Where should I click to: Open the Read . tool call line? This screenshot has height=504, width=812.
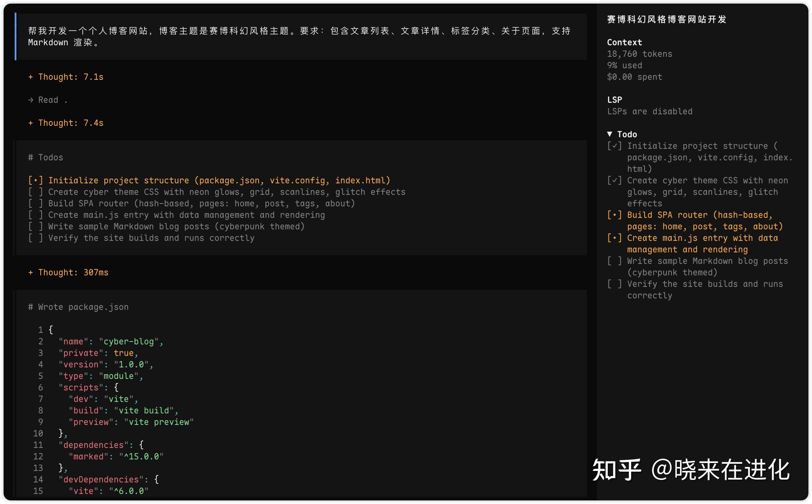coord(48,100)
